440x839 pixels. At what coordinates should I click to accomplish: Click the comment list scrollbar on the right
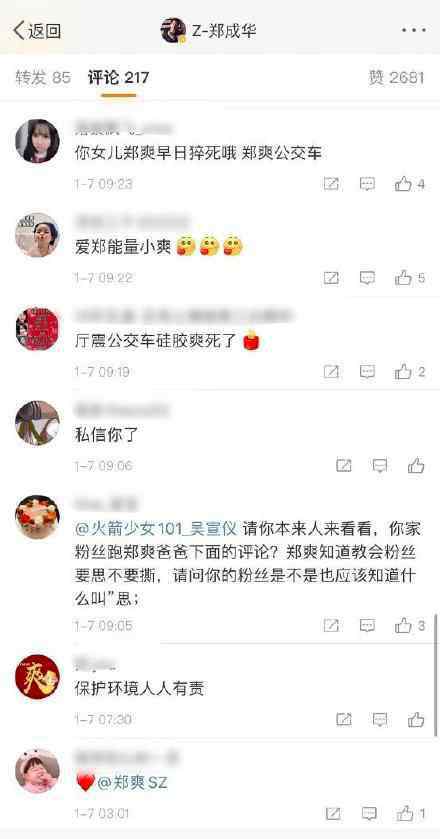pos(436,675)
